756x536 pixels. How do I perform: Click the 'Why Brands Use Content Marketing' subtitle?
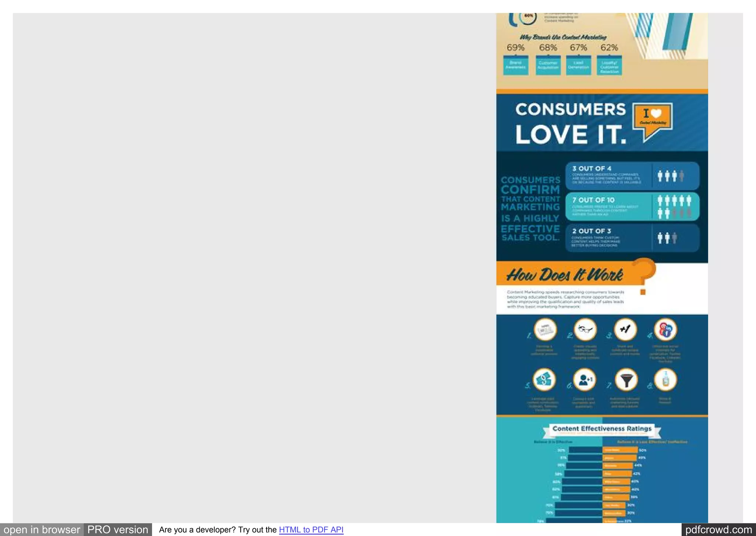[563, 37]
